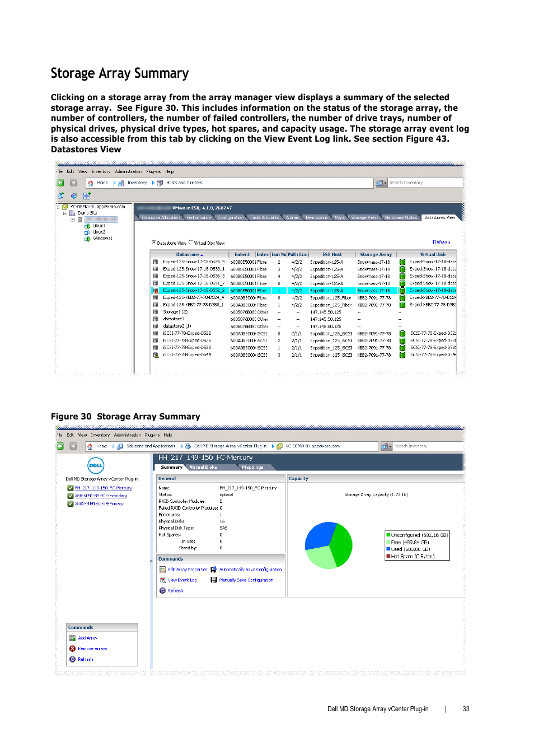Collapse the VC-DEMO-01.appaware.com tree node
This screenshot has width=534, height=756.
coord(58,207)
